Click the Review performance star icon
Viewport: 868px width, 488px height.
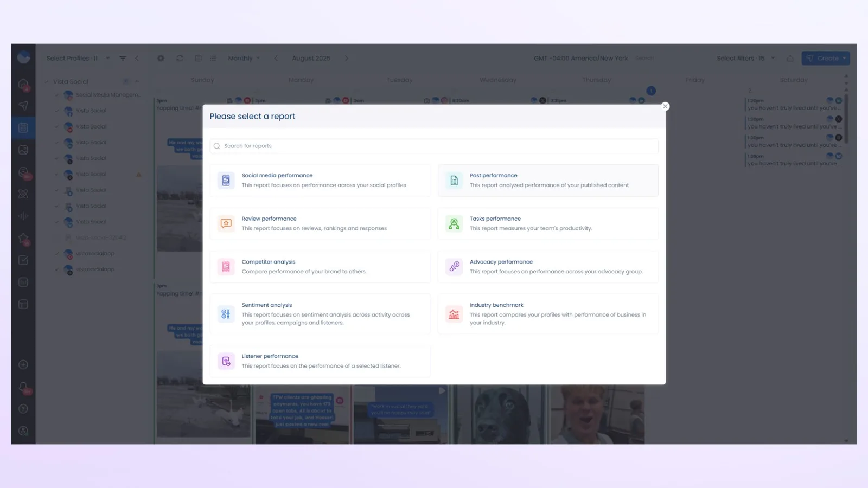click(226, 223)
